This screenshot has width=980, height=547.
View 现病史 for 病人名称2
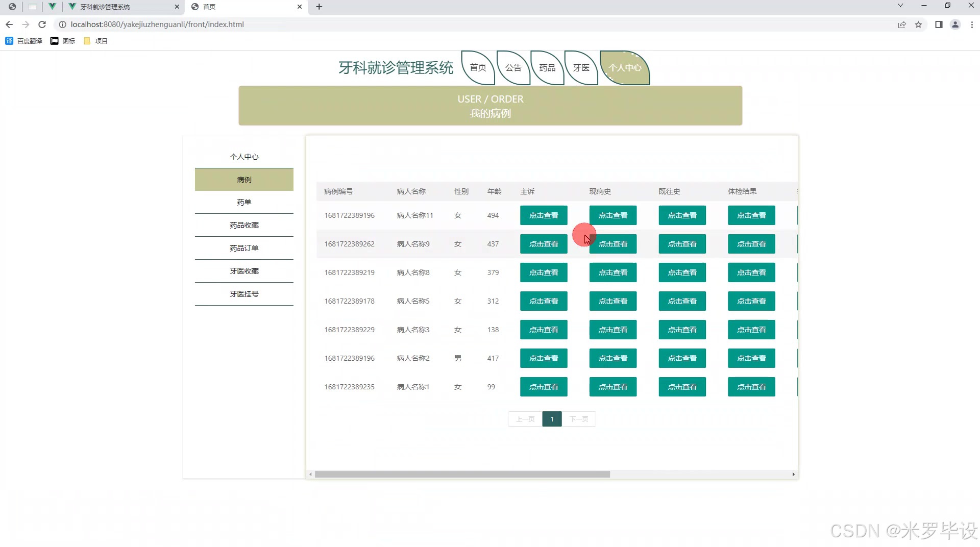pos(613,358)
